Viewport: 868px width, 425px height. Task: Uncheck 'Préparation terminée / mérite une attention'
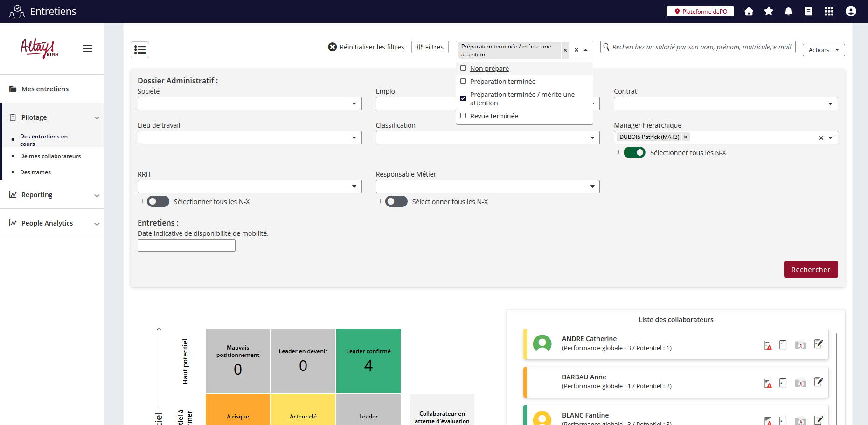click(x=463, y=98)
